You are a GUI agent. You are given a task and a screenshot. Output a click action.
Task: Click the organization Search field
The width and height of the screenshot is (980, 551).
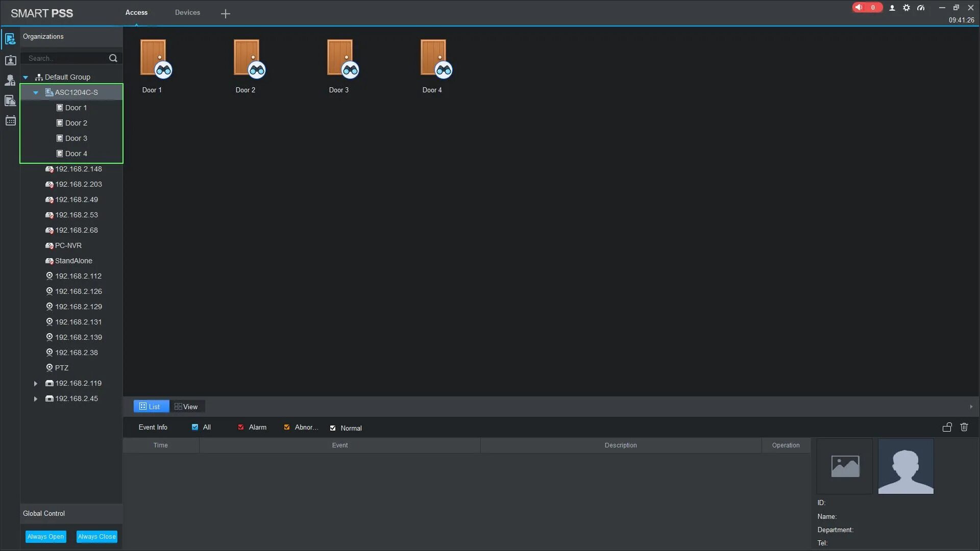pyautogui.click(x=65, y=58)
